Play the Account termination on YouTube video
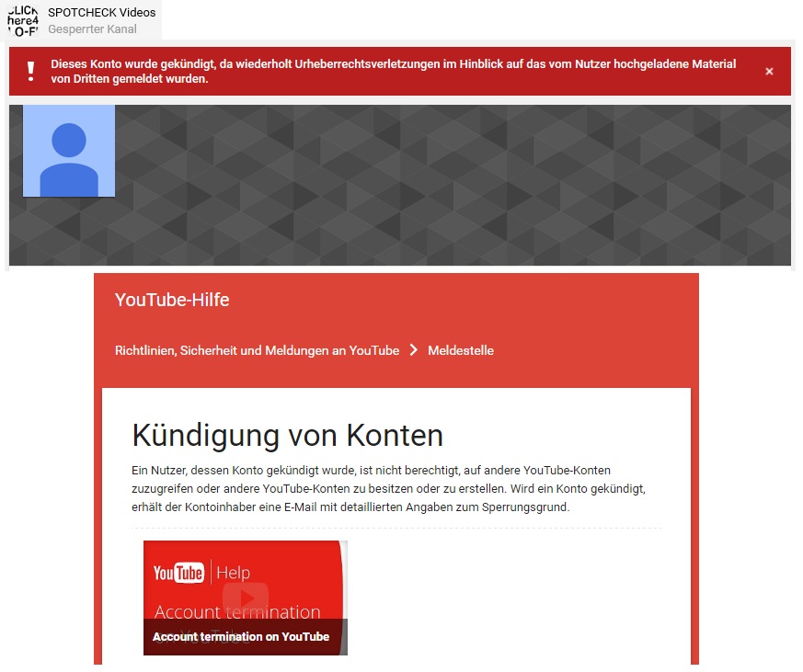This screenshot has width=803, height=672. pos(246,598)
